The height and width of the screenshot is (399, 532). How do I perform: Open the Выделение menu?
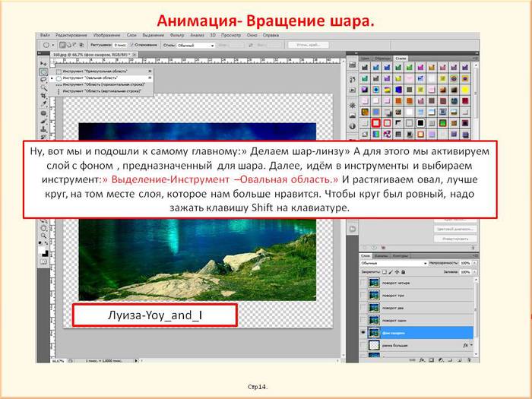pos(153,35)
